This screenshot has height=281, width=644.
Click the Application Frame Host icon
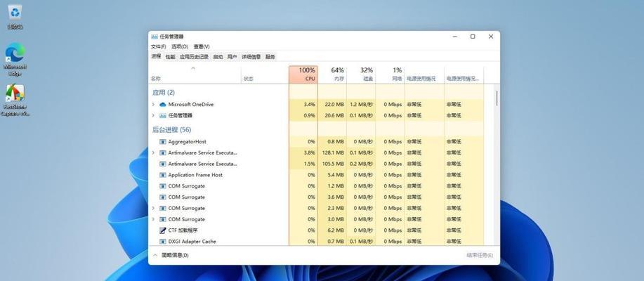(x=163, y=175)
